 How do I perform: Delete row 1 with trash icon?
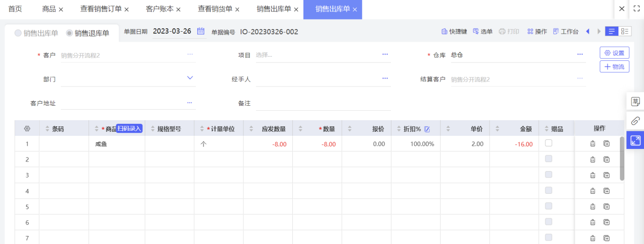593,143
